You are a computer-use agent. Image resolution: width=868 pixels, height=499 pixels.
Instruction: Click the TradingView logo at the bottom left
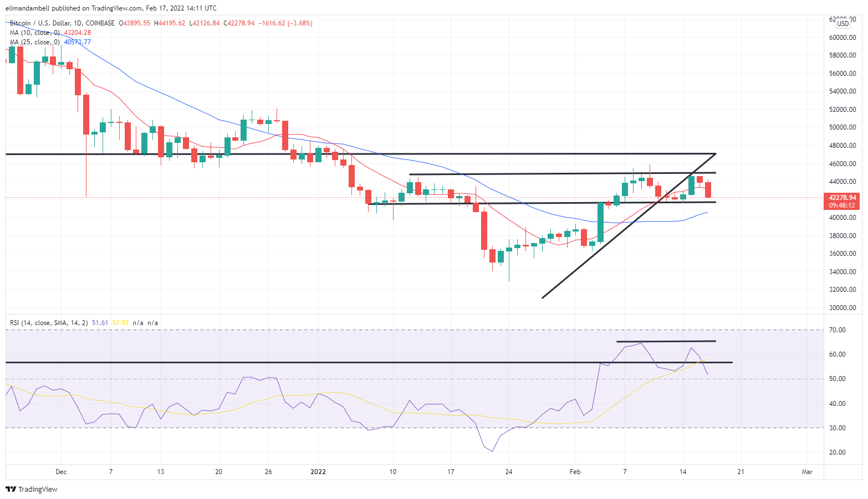click(x=32, y=489)
